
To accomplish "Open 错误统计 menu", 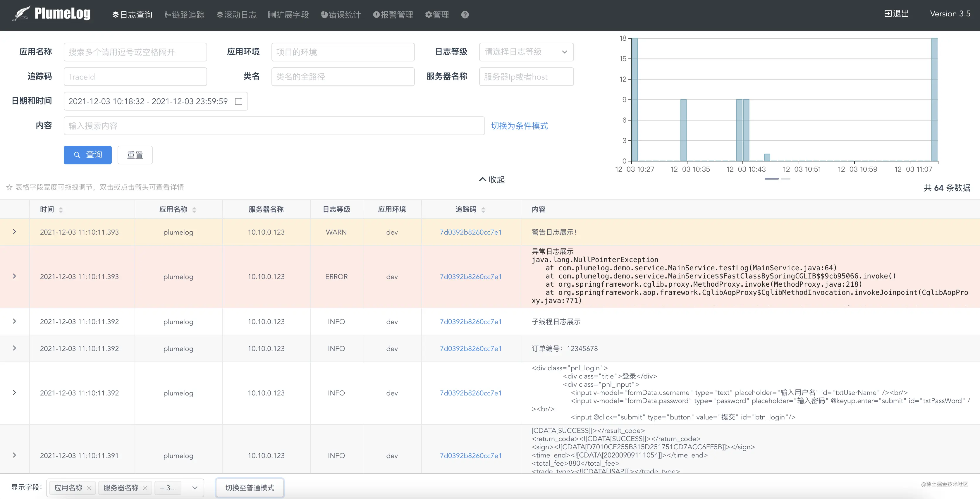I will (x=341, y=14).
